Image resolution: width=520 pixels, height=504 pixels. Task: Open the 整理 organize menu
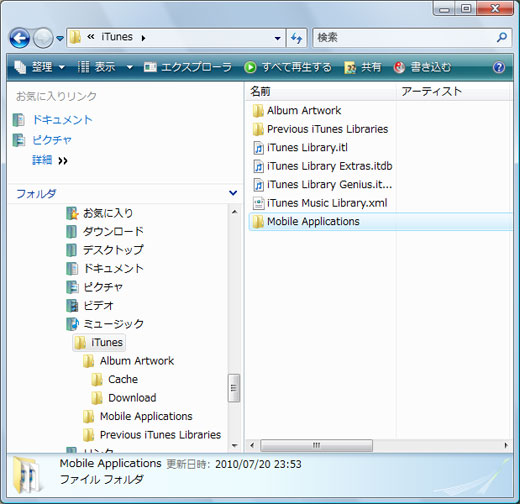[x=40, y=67]
